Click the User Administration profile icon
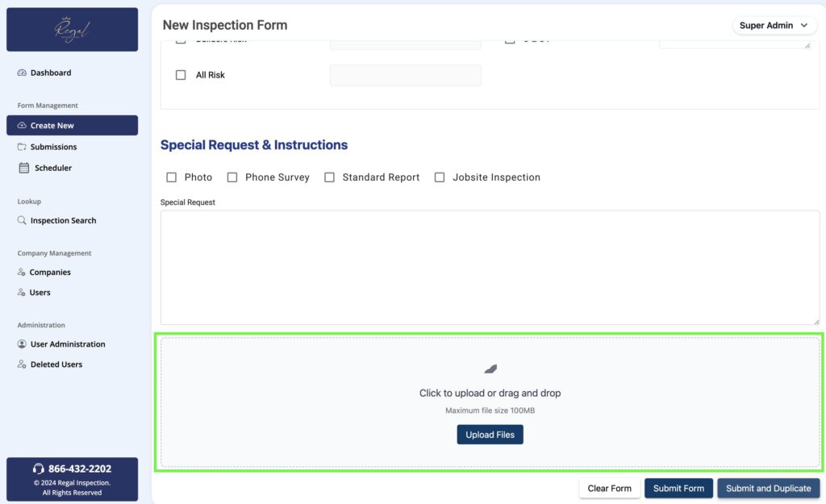 tap(22, 344)
